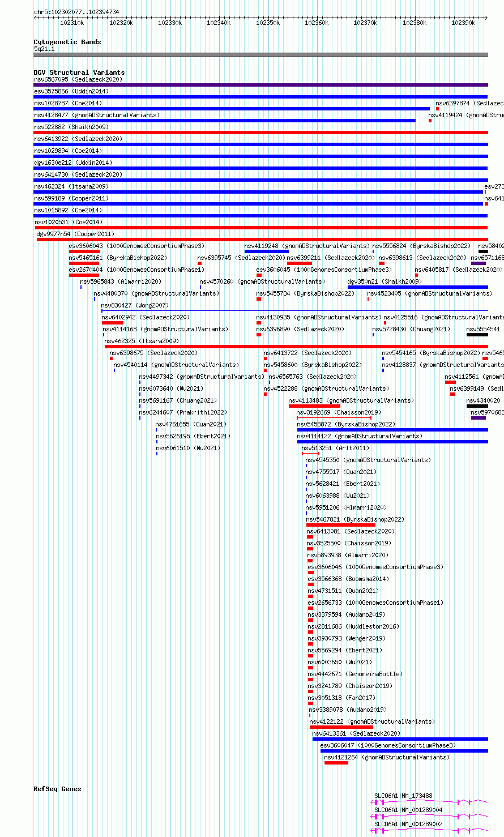Screen dimensions: 504x837
Task: Open nsv462325 (Itsara2009) variant
Action: [142, 341]
